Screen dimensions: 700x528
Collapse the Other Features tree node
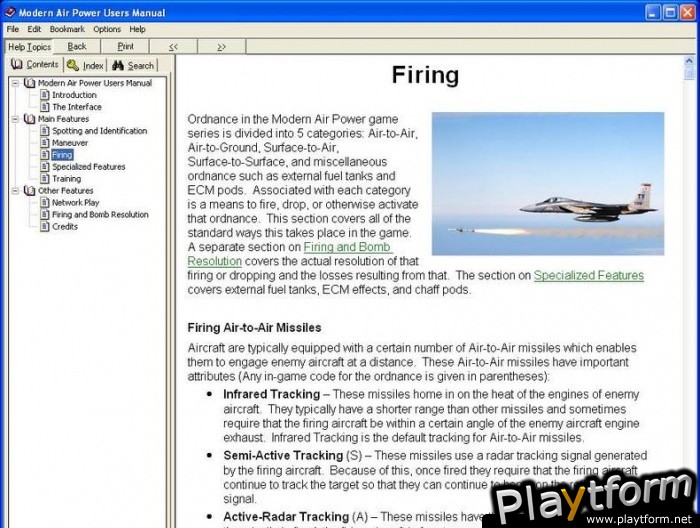(16, 191)
